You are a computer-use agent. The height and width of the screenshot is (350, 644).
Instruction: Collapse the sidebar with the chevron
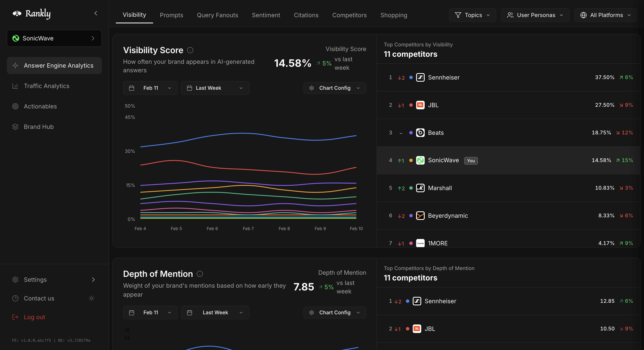click(96, 13)
